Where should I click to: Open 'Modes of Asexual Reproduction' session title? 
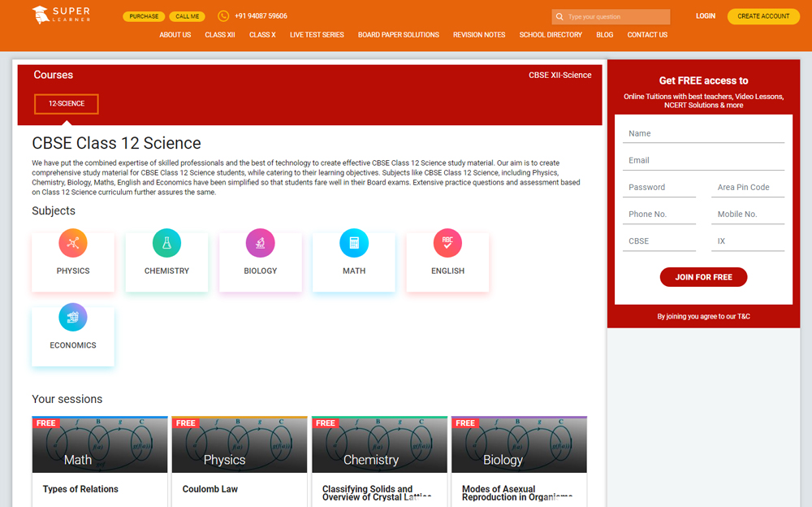[516, 493]
